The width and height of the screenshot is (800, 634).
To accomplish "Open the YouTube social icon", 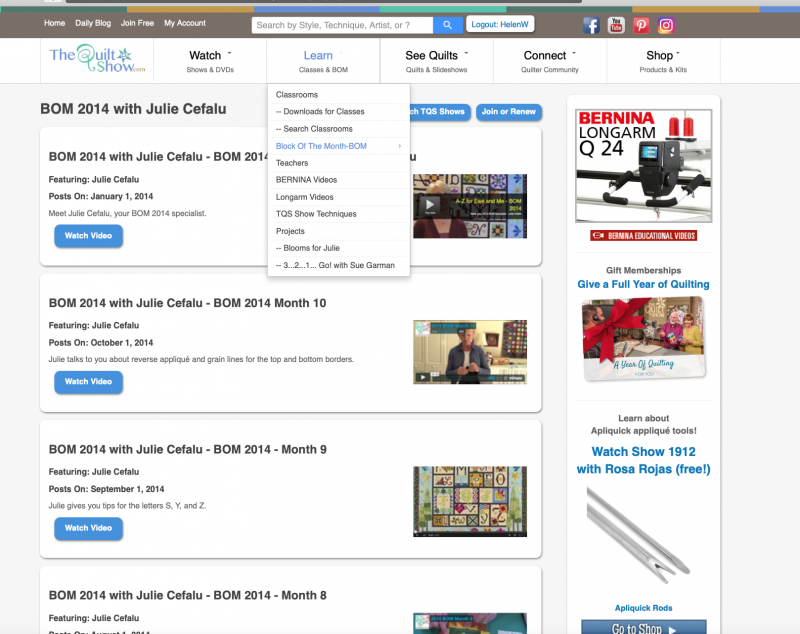I will click(616, 26).
